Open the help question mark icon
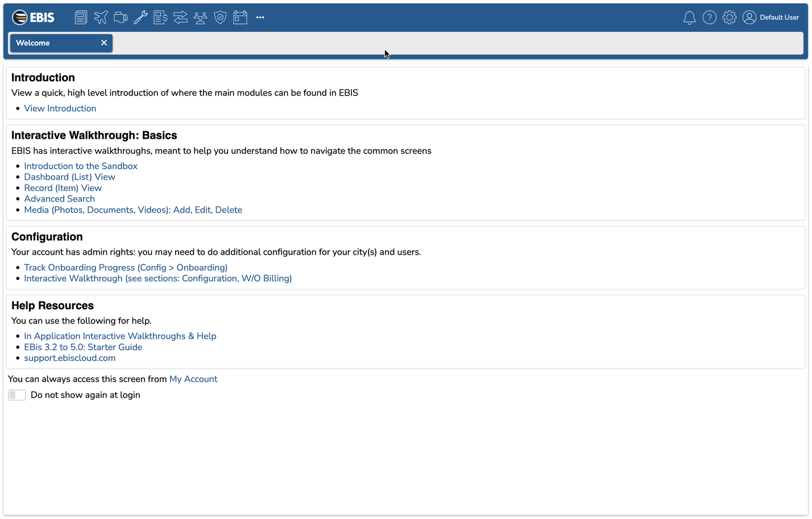 [x=709, y=18]
